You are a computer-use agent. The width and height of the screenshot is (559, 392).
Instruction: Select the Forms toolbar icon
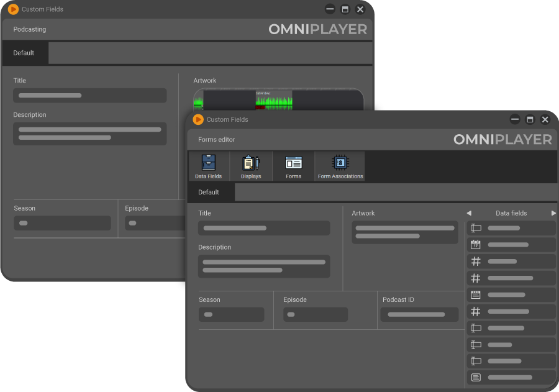tap(293, 166)
